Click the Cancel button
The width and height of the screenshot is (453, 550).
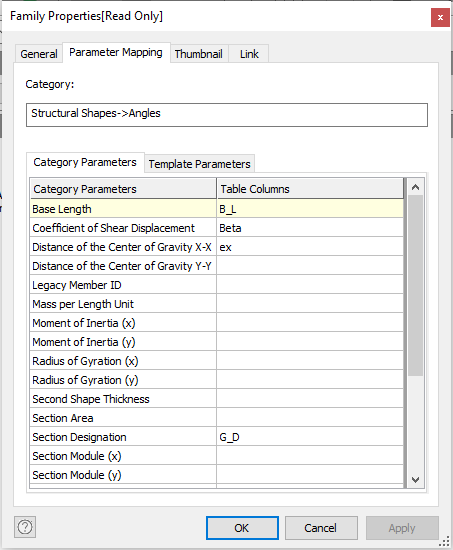pos(321,528)
